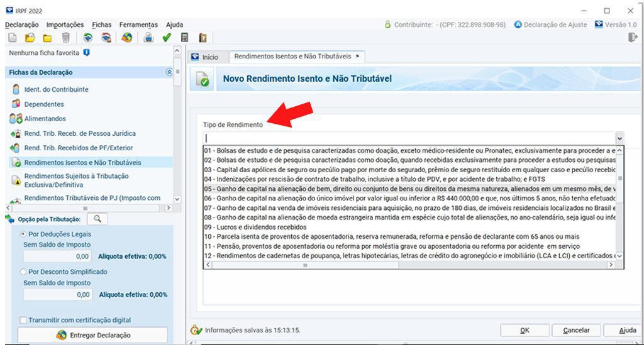Click down arrow of fichas list scrollbar
This screenshot has height=345, width=644.
177,199
